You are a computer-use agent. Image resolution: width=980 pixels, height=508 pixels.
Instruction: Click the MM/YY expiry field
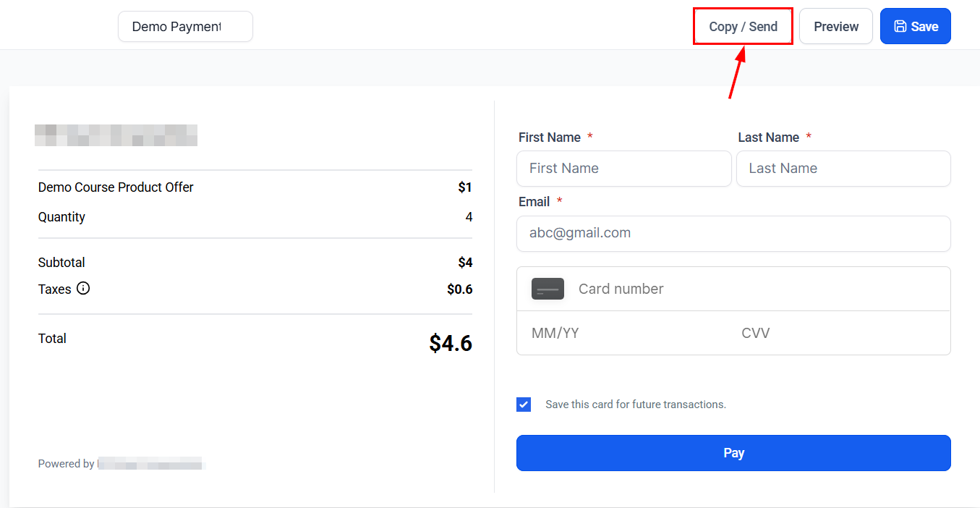coord(622,334)
